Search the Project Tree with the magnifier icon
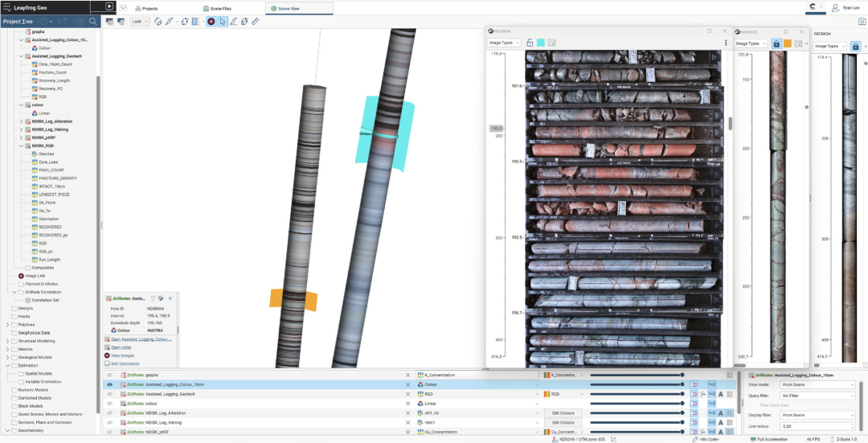The image size is (868, 443). pos(93,22)
